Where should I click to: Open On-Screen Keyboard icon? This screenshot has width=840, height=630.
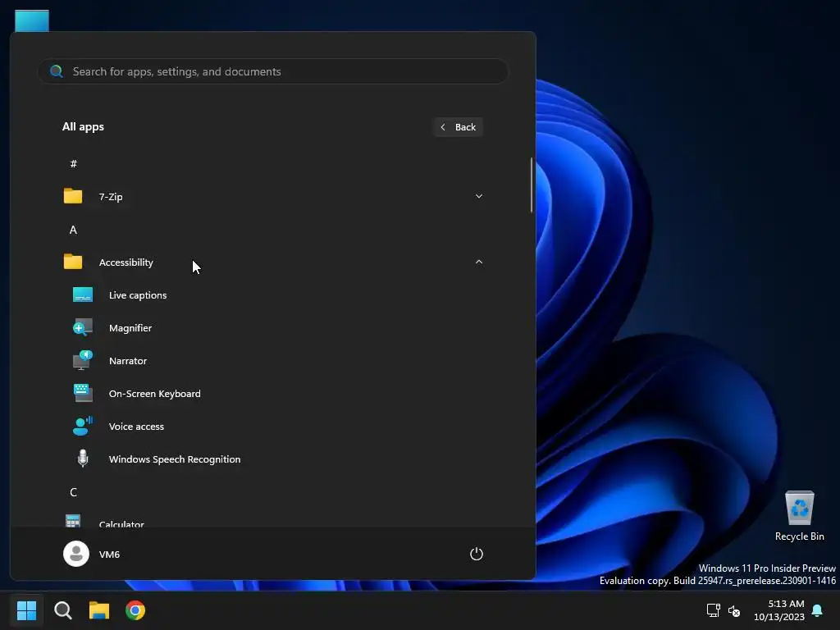click(x=83, y=393)
